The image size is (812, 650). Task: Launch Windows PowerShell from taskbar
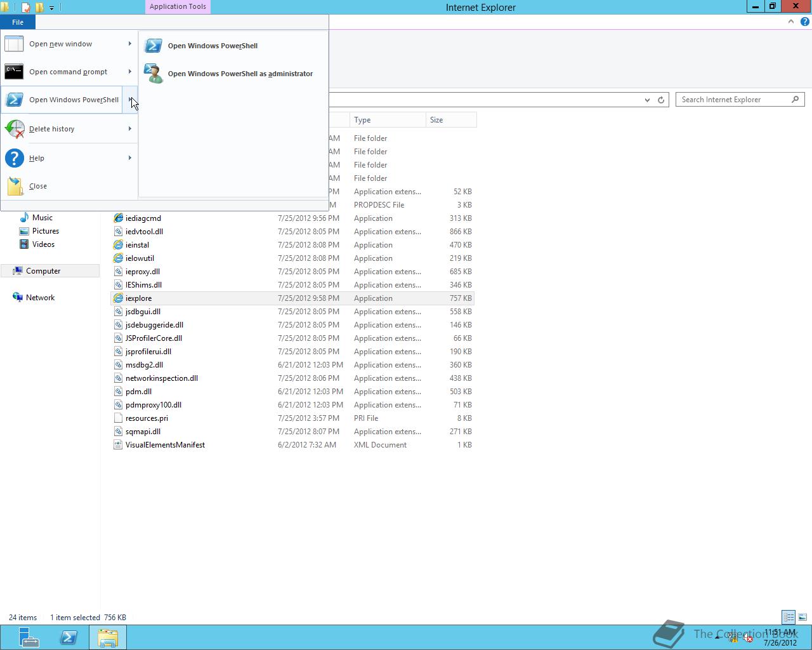69,637
